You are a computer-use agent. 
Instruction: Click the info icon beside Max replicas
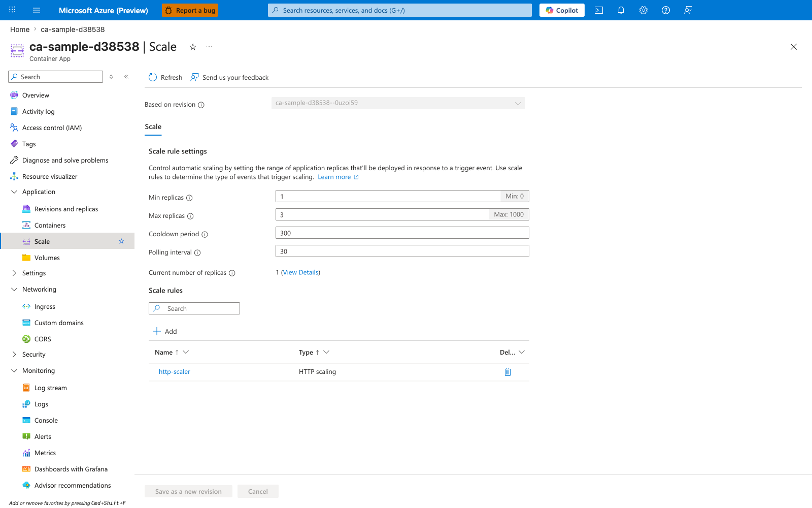click(190, 216)
